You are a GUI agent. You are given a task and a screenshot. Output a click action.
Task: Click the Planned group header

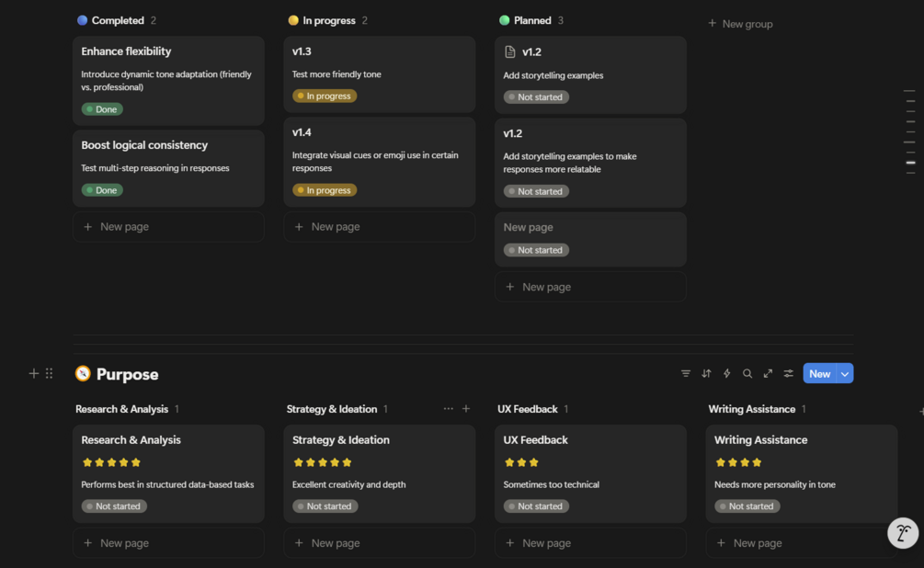(532, 20)
